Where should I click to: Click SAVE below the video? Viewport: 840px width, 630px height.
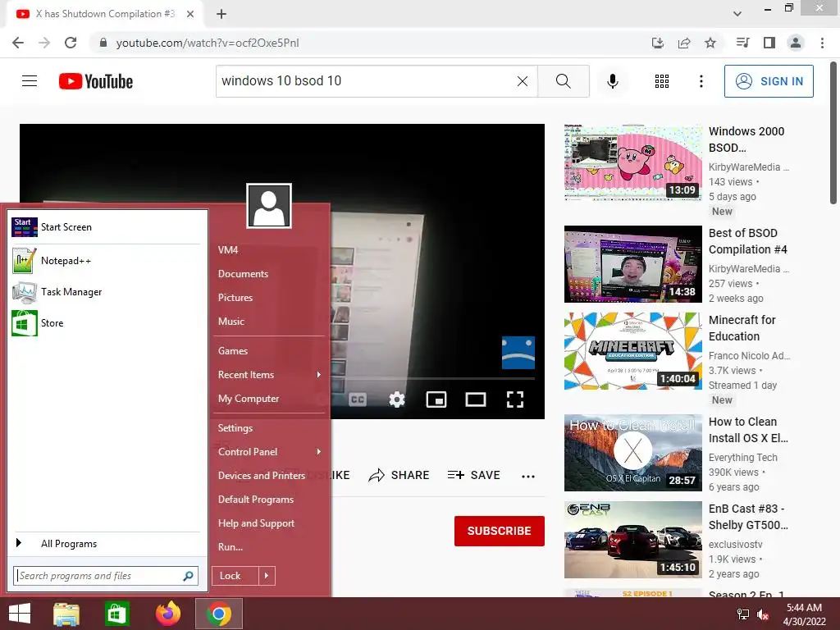pyautogui.click(x=474, y=475)
